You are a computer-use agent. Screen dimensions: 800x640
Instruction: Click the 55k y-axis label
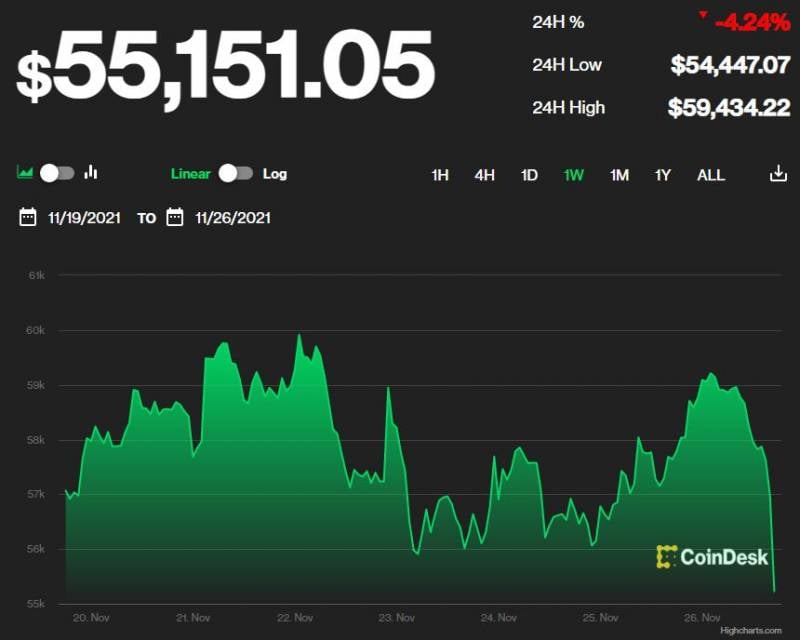[36, 604]
